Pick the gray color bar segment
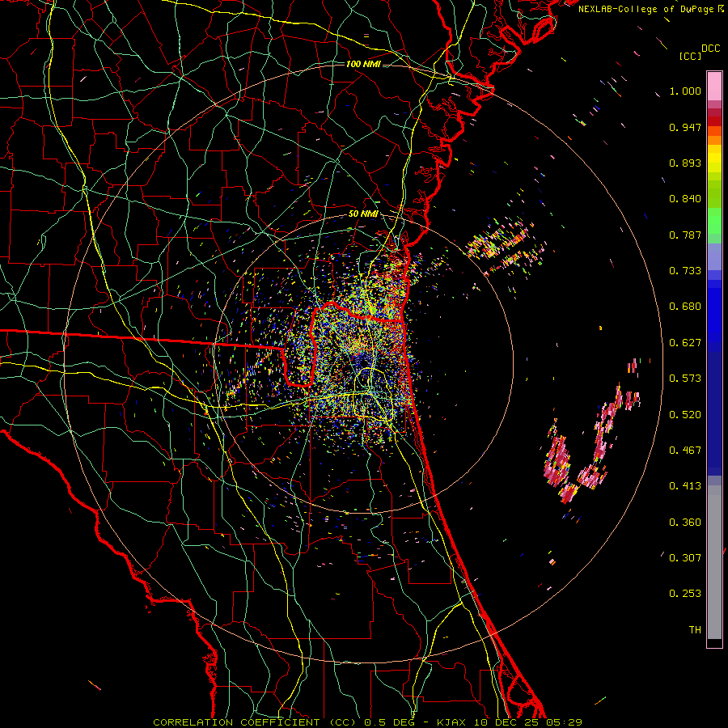 [x=714, y=562]
